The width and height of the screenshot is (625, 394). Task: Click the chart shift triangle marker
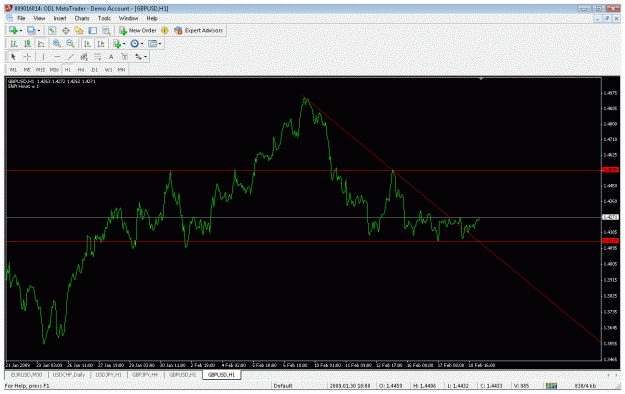[x=481, y=79]
